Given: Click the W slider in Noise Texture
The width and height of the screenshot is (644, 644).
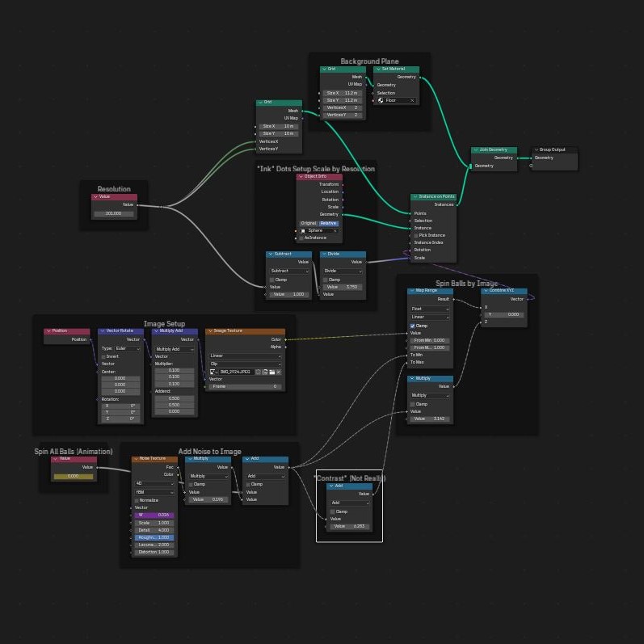Looking at the screenshot, I should coord(154,515).
